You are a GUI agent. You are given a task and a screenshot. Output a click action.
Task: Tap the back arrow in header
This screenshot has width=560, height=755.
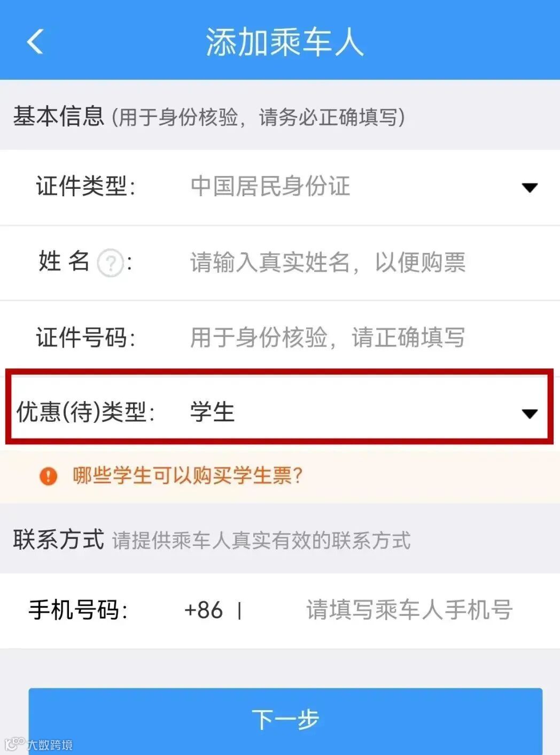pyautogui.click(x=35, y=42)
